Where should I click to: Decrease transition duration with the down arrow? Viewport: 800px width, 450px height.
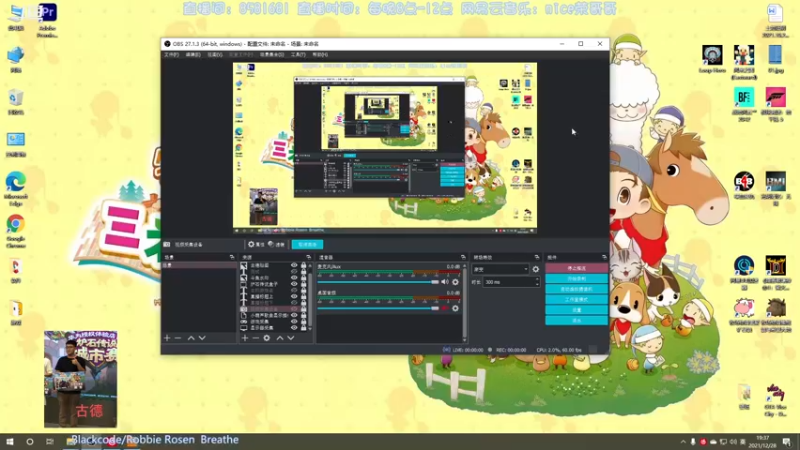pos(537,284)
